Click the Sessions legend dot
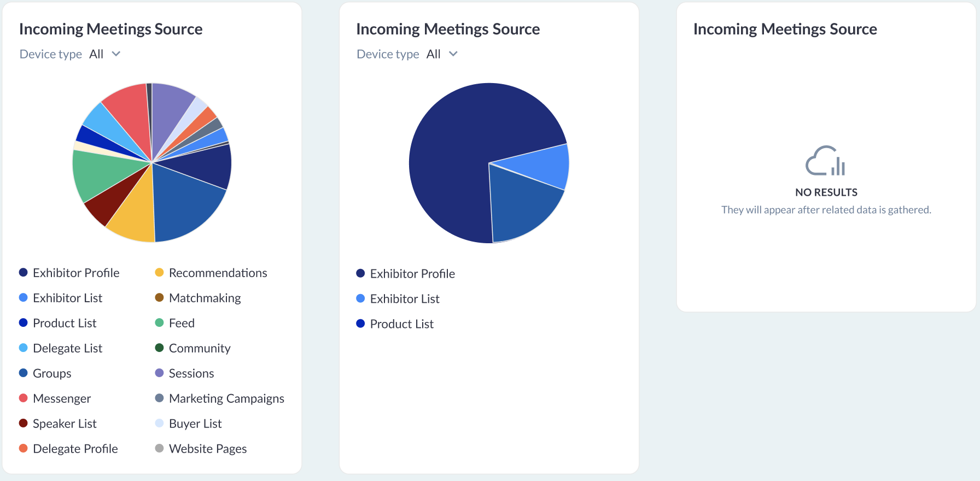Screen dimensions: 980x481 (x=160, y=373)
